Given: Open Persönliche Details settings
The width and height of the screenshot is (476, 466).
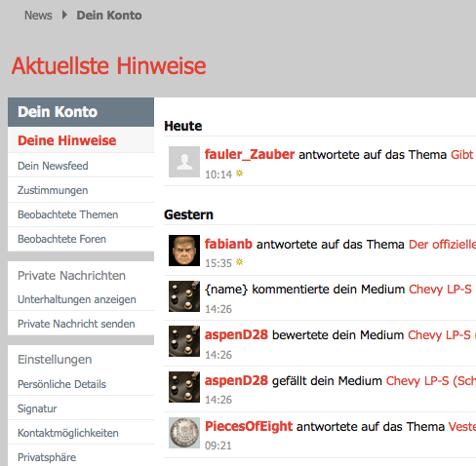Looking at the screenshot, I should (81, 384).
